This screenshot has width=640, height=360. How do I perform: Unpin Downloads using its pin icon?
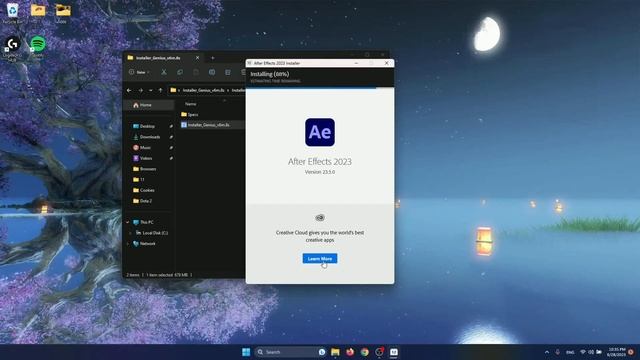(x=171, y=137)
